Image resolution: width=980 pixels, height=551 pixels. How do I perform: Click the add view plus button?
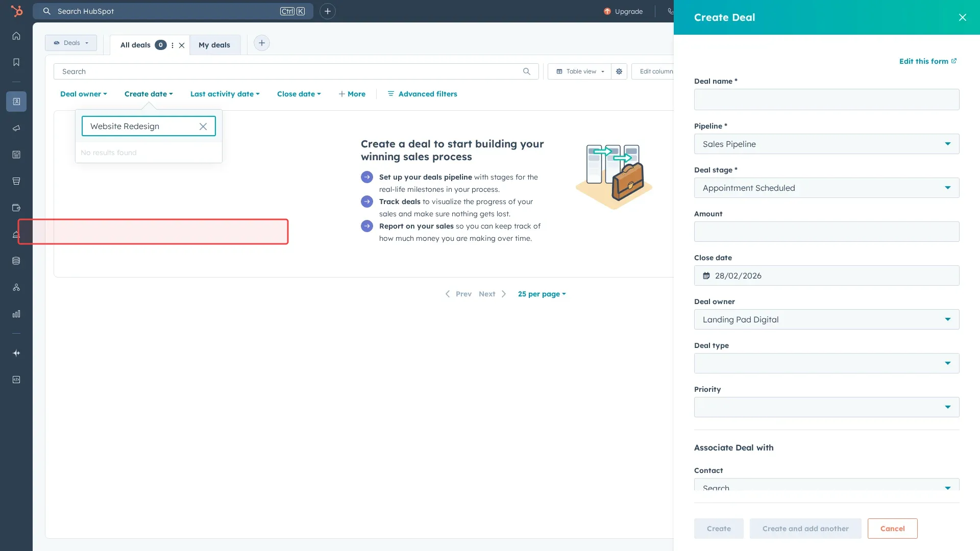[x=262, y=43]
